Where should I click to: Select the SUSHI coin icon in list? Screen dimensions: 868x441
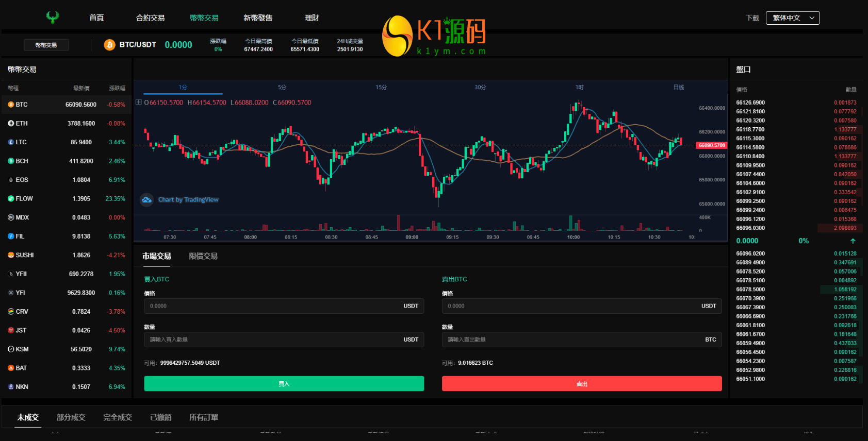point(11,255)
